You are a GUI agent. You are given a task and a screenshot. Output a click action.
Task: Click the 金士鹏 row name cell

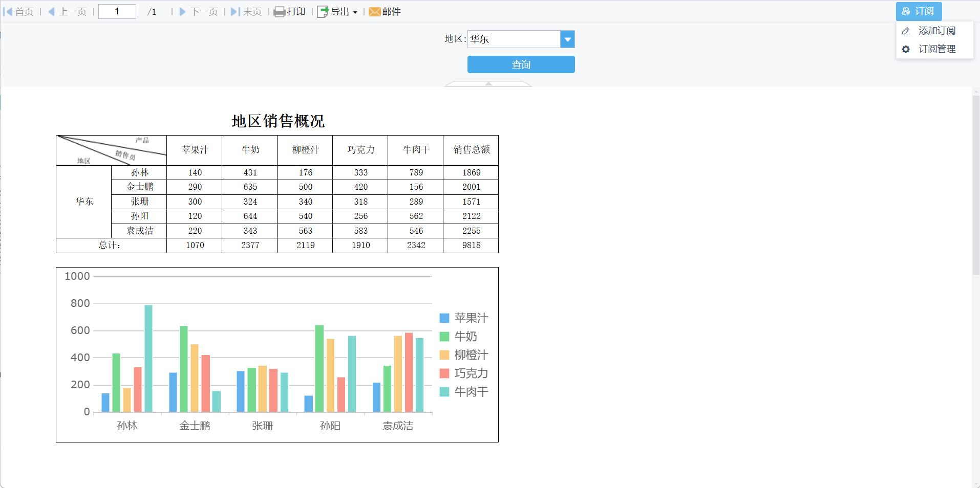(x=139, y=187)
